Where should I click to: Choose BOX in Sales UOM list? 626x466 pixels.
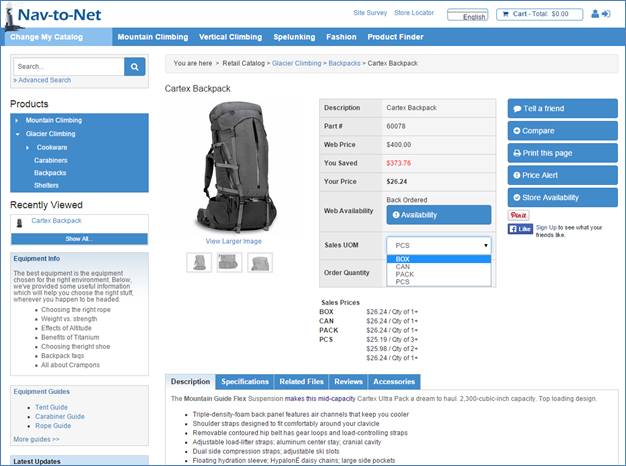[x=439, y=259]
